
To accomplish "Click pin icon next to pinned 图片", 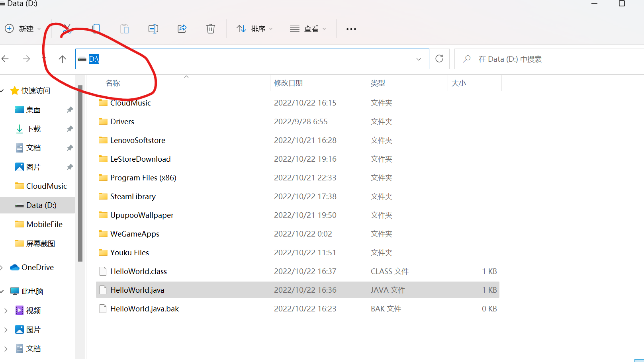I will click(x=70, y=167).
